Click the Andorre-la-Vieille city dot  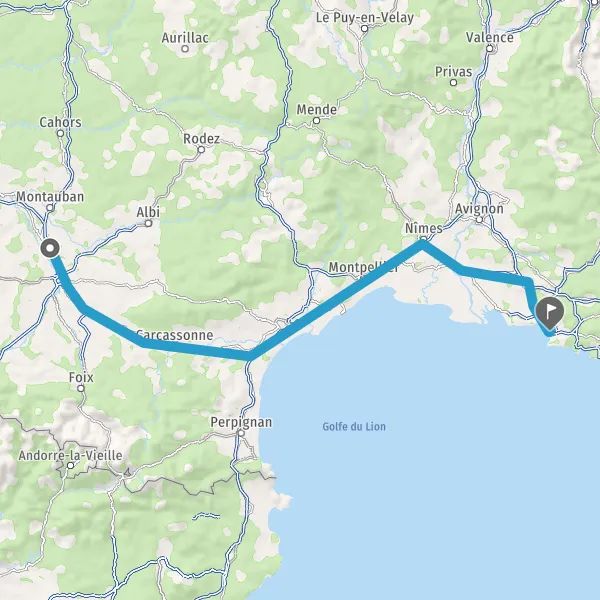point(70,465)
